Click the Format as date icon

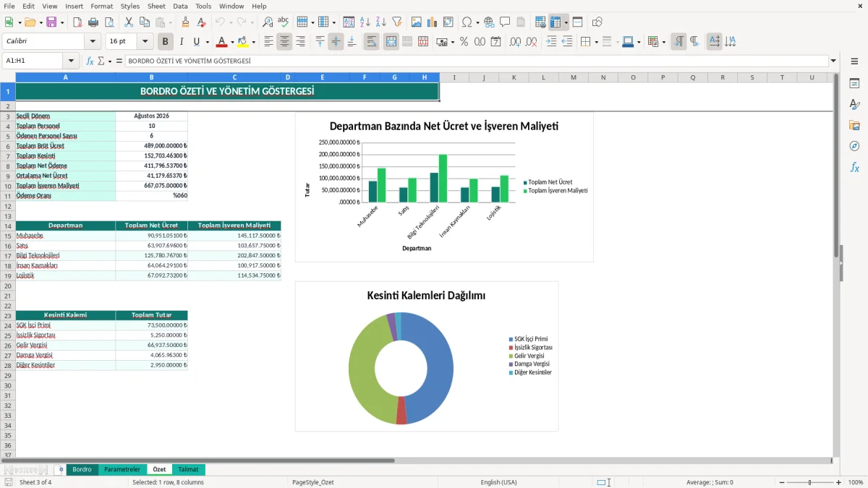point(495,42)
